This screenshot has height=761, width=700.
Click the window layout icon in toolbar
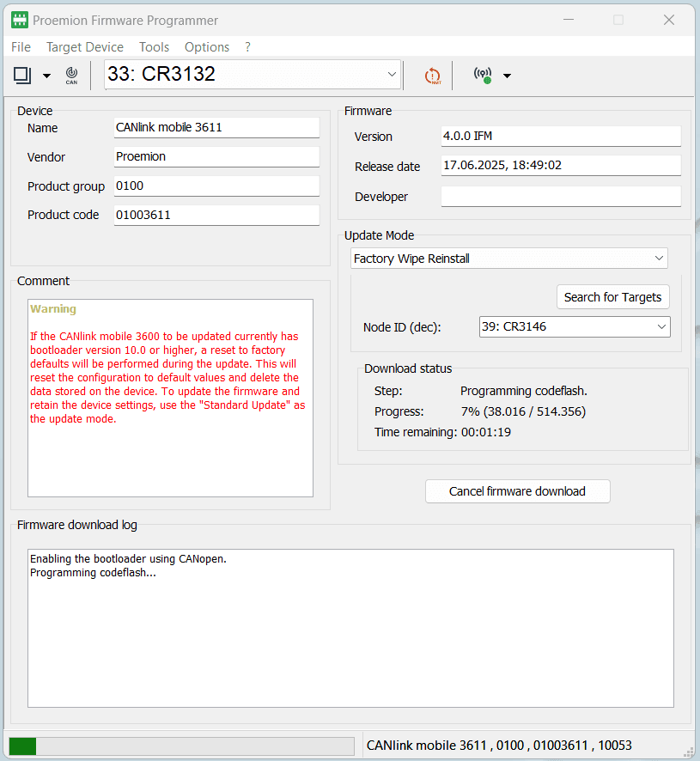coord(22,76)
